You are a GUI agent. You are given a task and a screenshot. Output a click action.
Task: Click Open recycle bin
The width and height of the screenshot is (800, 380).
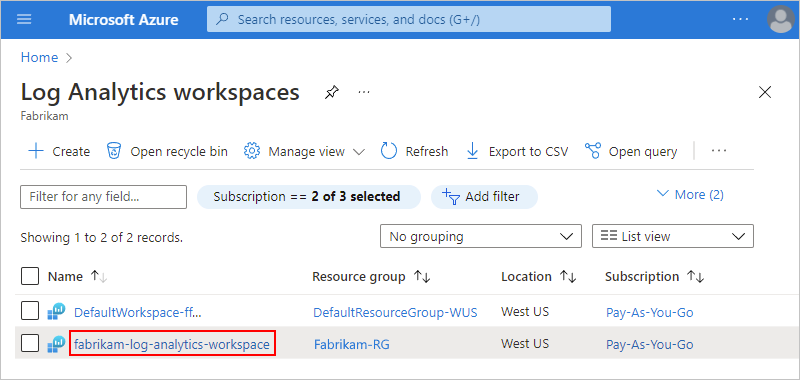point(167,151)
